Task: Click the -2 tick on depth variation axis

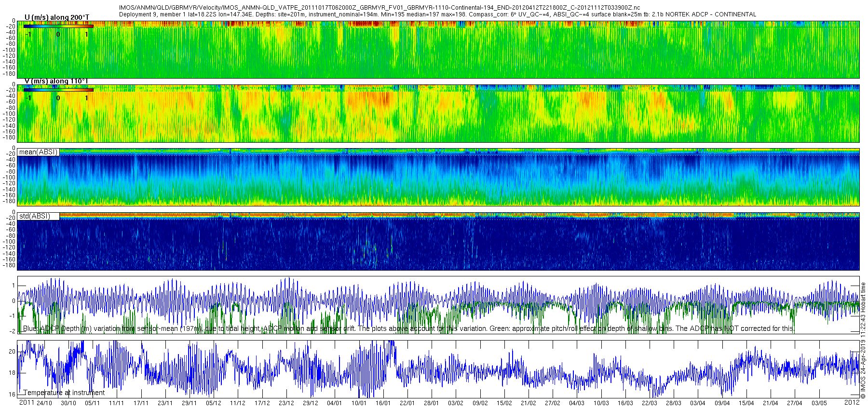Action: [x=12, y=331]
